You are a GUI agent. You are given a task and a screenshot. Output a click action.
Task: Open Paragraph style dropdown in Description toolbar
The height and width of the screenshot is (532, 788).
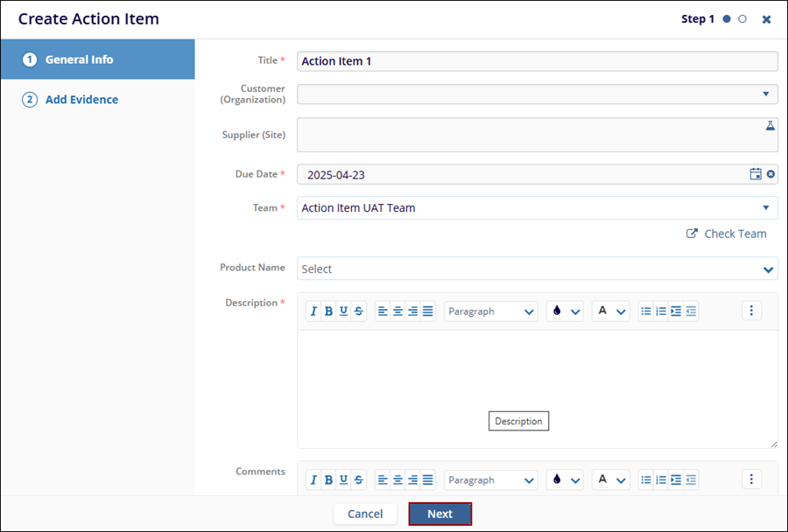490,311
